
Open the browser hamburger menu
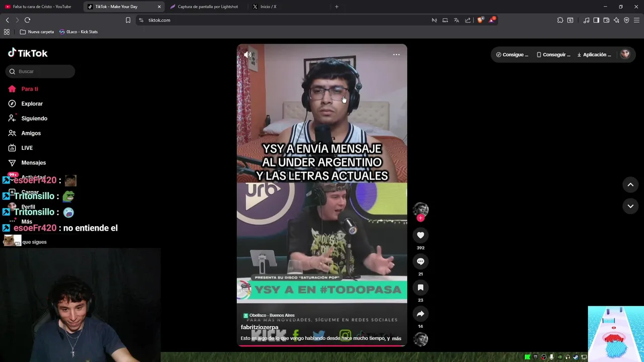(x=637, y=20)
